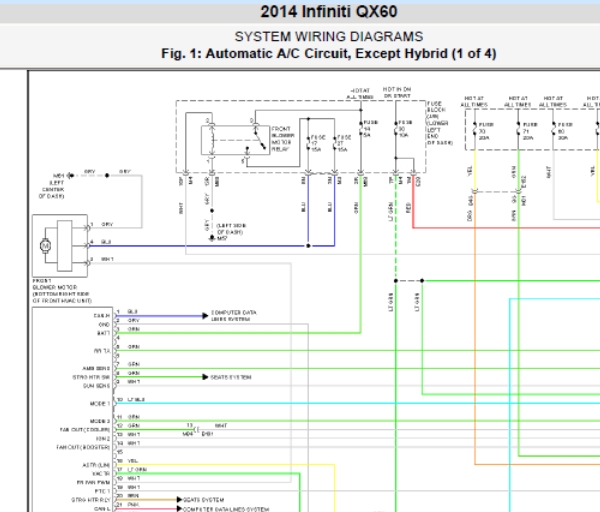Image resolution: width=600 pixels, height=512 pixels.
Task: Click the AMB SENS pin label
Action: (x=96, y=368)
